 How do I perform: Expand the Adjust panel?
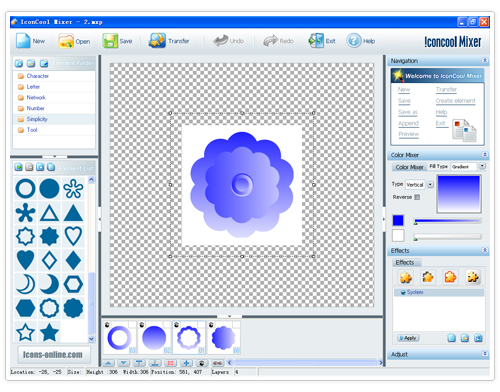pyautogui.click(x=485, y=354)
